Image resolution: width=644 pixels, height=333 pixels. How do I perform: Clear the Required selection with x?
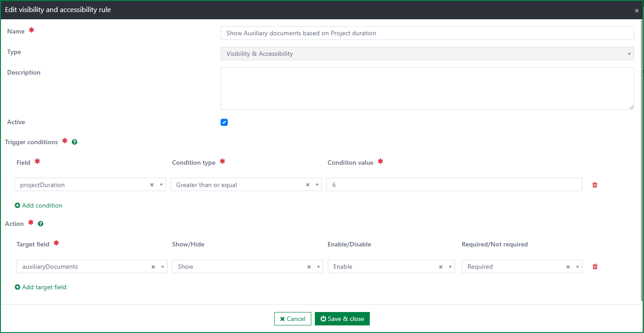coord(568,266)
